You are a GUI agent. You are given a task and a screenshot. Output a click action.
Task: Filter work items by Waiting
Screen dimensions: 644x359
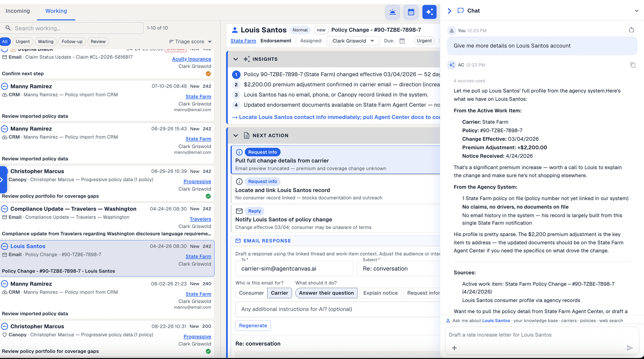point(46,41)
